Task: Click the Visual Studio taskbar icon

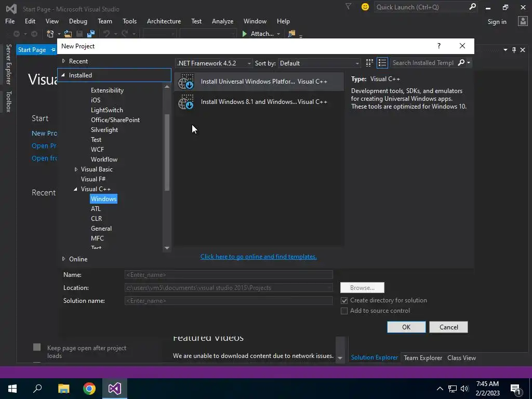Action: click(x=115, y=389)
